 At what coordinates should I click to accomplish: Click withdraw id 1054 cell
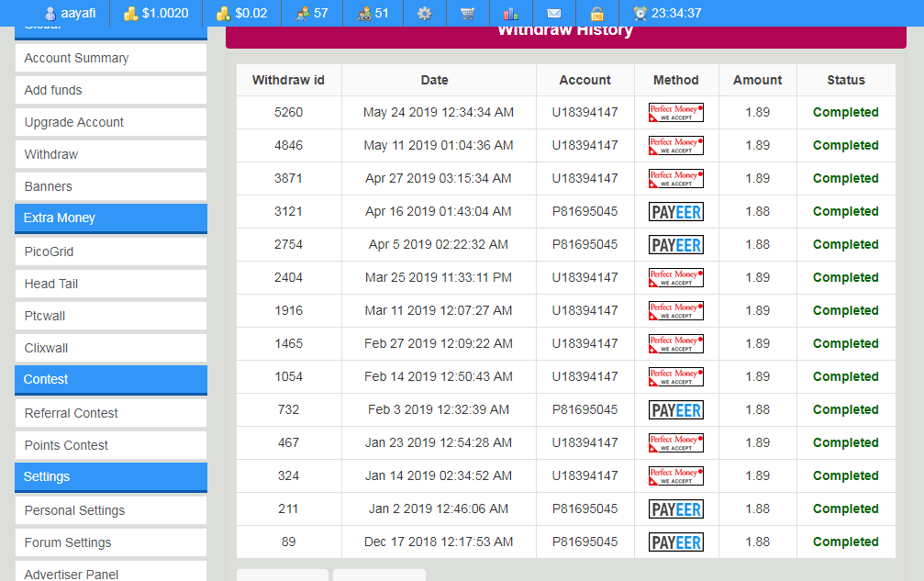point(289,376)
